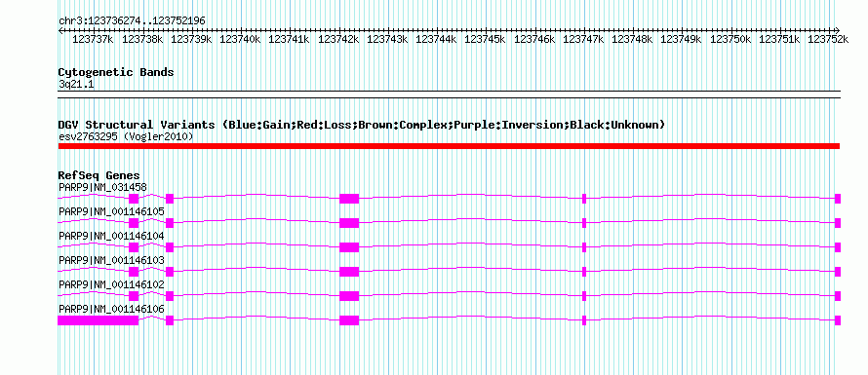This screenshot has width=868, height=375.
Task: Open transcript PARP9|NM_001146104 label
Action: click(111, 236)
